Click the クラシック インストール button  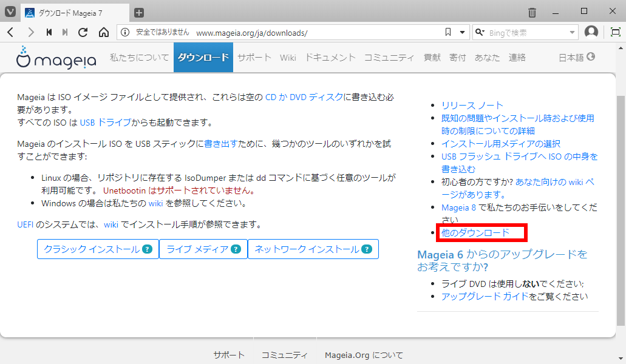[98, 249]
